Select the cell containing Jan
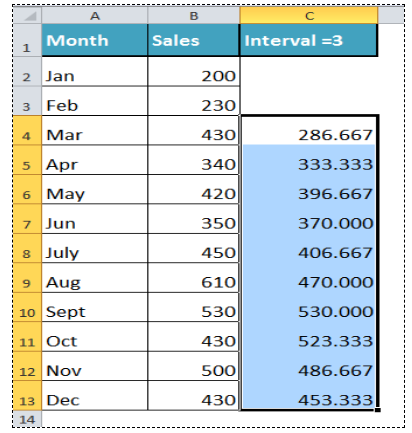The image size is (412, 433). point(95,71)
